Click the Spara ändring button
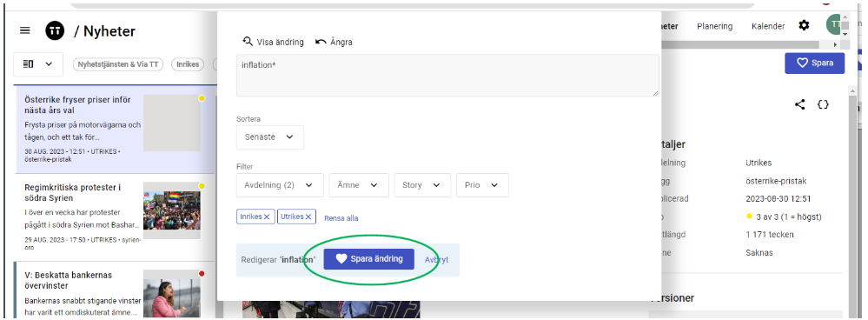 (368, 259)
